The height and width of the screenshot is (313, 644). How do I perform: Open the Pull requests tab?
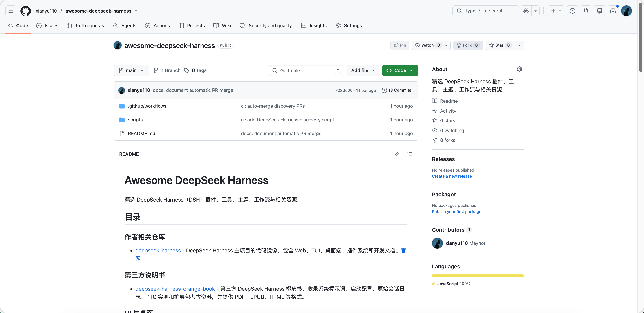point(85,25)
